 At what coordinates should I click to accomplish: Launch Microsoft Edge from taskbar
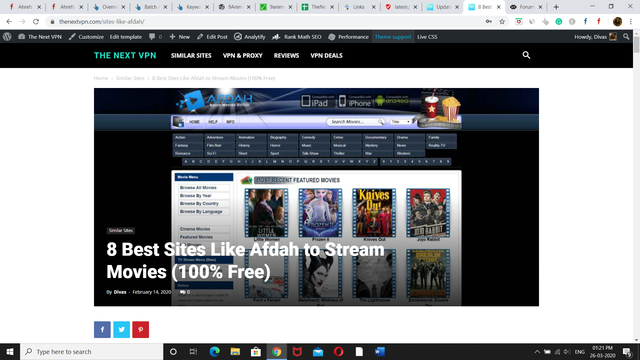click(x=215, y=351)
